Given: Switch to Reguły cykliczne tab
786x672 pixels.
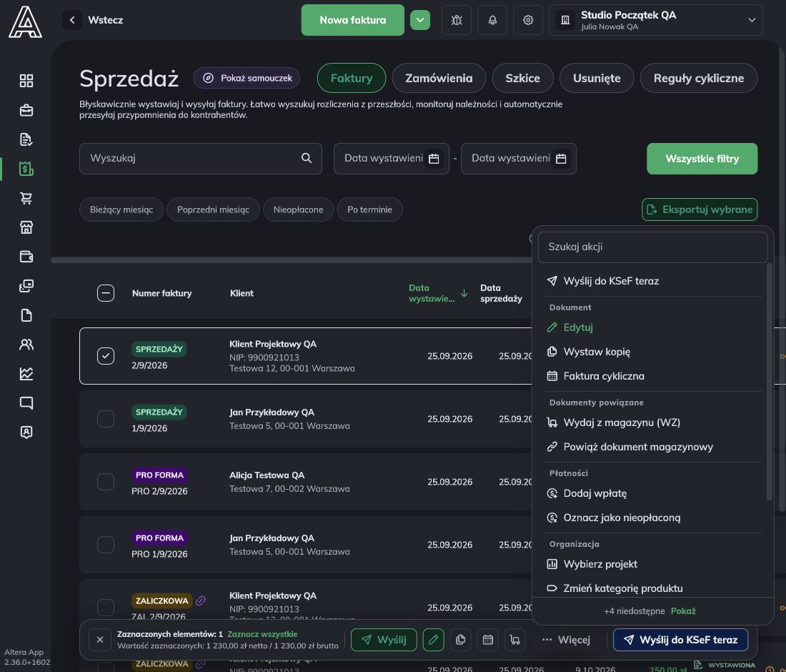Looking at the screenshot, I should 698,78.
